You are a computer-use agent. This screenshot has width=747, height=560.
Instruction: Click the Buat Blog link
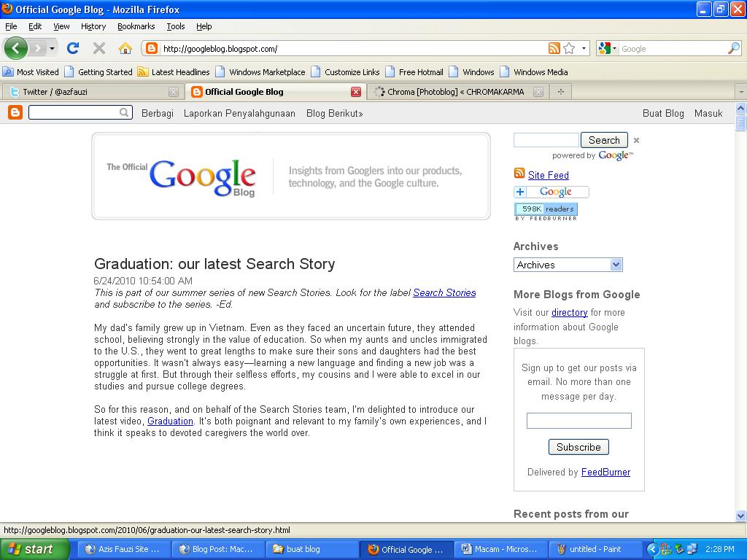[663, 113]
